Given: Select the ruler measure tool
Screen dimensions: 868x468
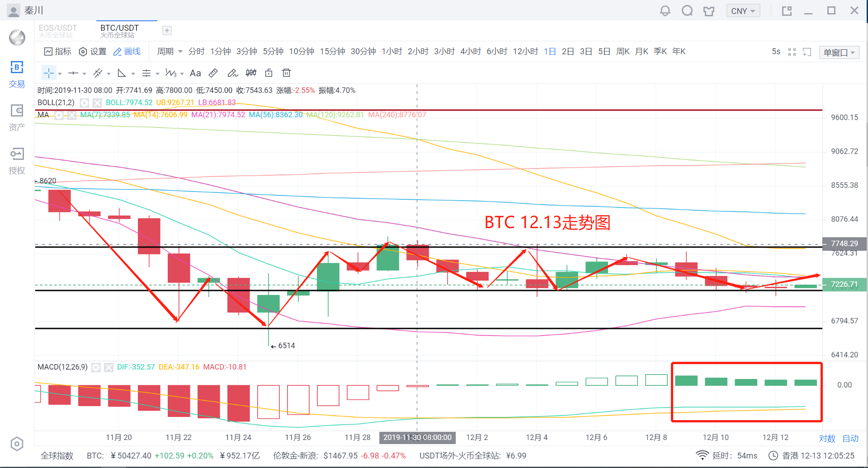Looking at the screenshot, I should click(x=213, y=73).
